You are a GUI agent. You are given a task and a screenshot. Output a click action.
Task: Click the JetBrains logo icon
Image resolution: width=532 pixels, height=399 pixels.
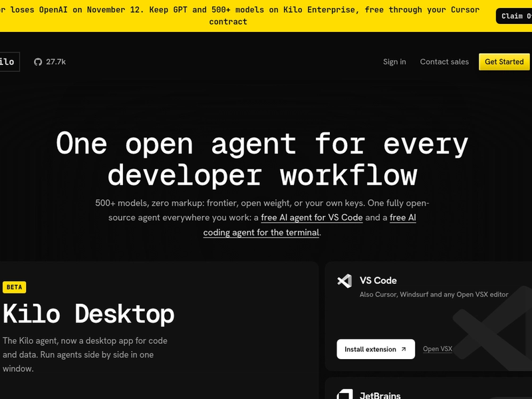tap(344, 394)
